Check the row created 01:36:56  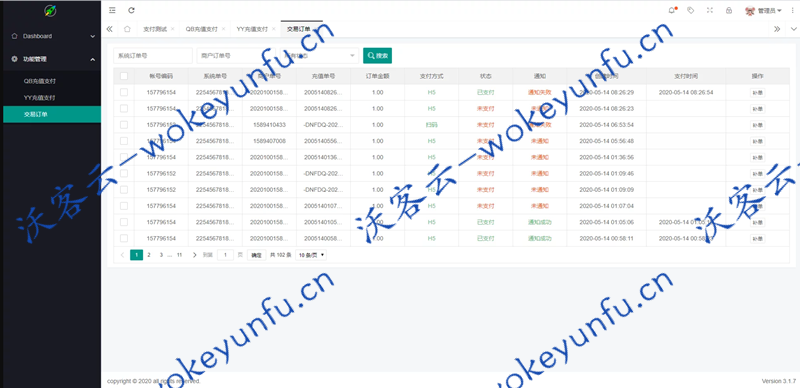(124, 157)
